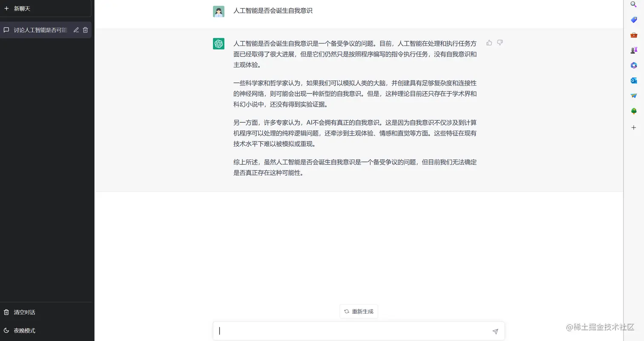The width and height of the screenshot is (644, 341).
Task: Click the paragraph starting 另一方面
Action: point(355,133)
